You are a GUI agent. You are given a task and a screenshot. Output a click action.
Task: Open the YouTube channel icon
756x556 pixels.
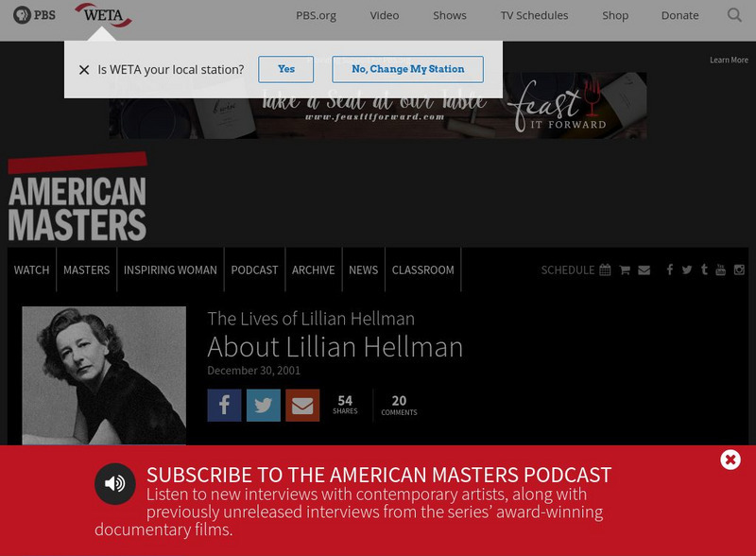click(x=721, y=269)
